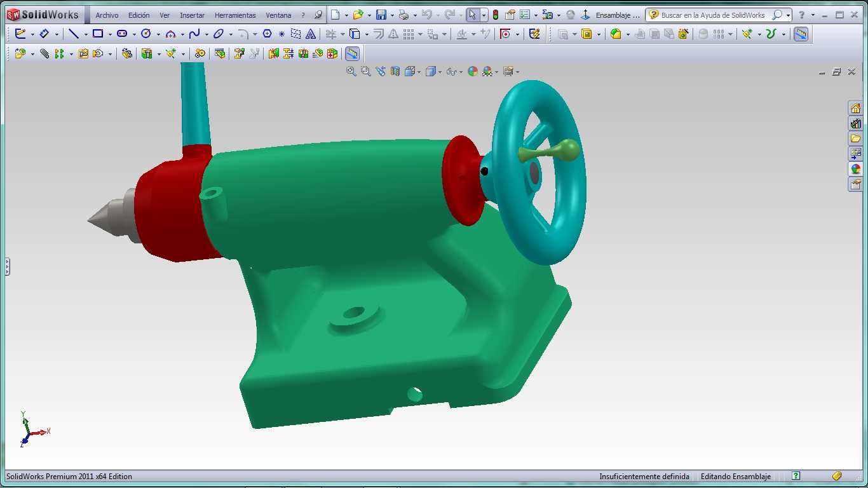Expand the Circle tool dropdown arrow
Viewport: 868px width, 488px height.
click(x=158, y=34)
